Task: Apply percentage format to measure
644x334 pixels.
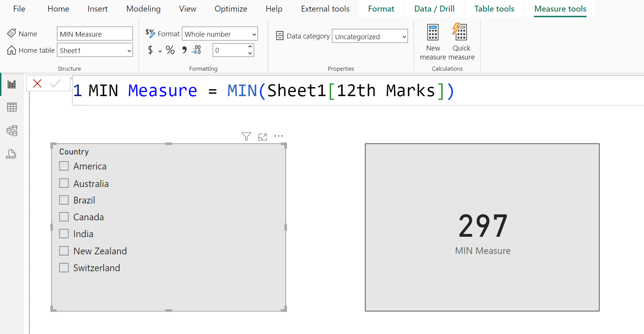Action: tap(170, 50)
